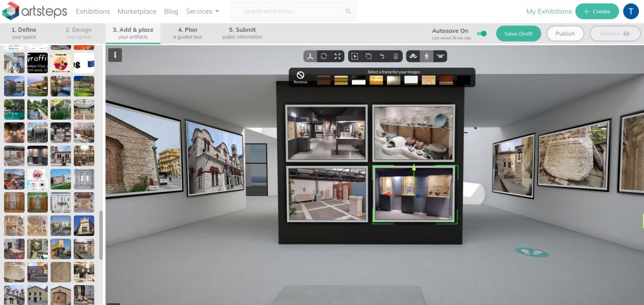Screen dimensions: 644x305
Task: Click the multi-select marquee tool
Action: 355,56
